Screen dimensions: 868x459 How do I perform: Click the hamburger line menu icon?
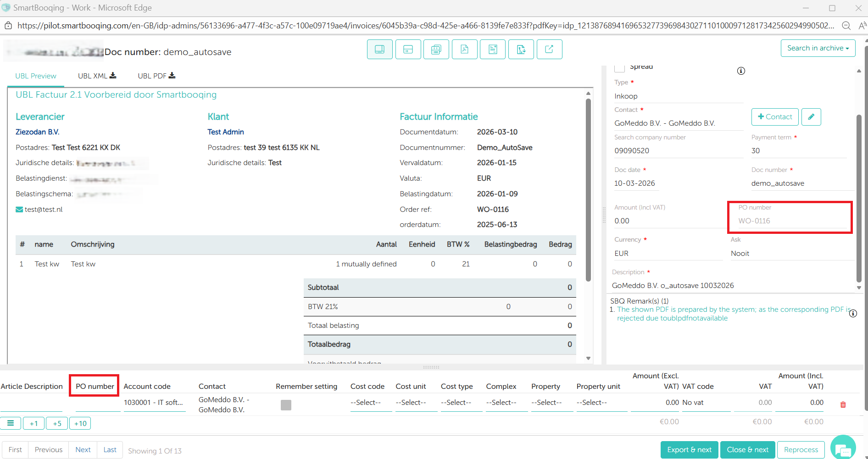click(x=11, y=423)
